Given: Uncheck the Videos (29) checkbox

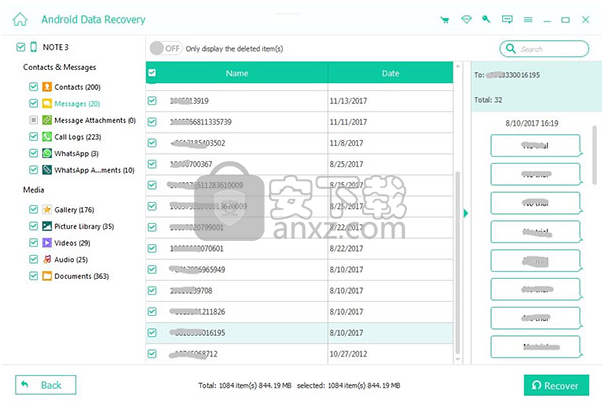Looking at the screenshot, I should (x=34, y=243).
